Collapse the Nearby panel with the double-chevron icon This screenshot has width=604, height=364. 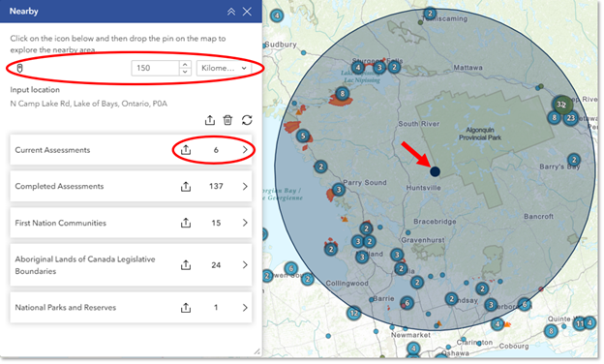231,12
